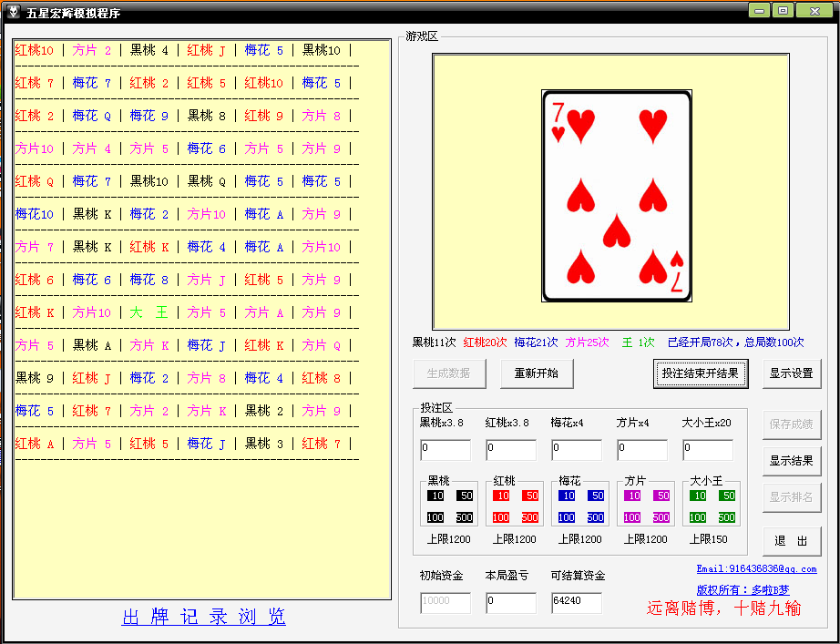This screenshot has height=644, width=840.
Task: Click the 显示排名 button
Action: point(792,497)
